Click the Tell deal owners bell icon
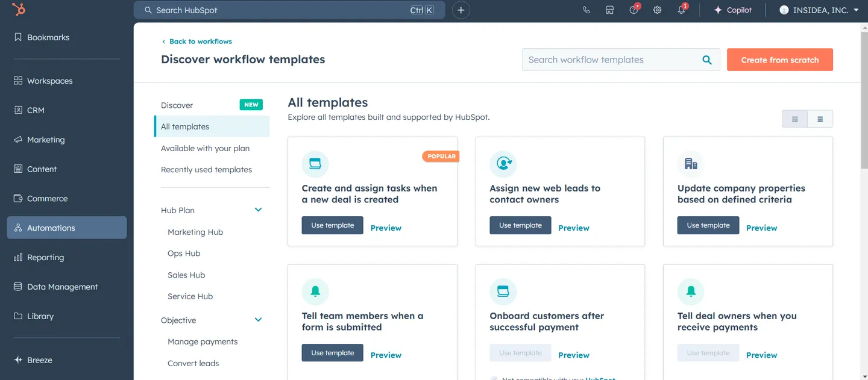Viewport: 868px width, 380px height. pyautogui.click(x=691, y=291)
